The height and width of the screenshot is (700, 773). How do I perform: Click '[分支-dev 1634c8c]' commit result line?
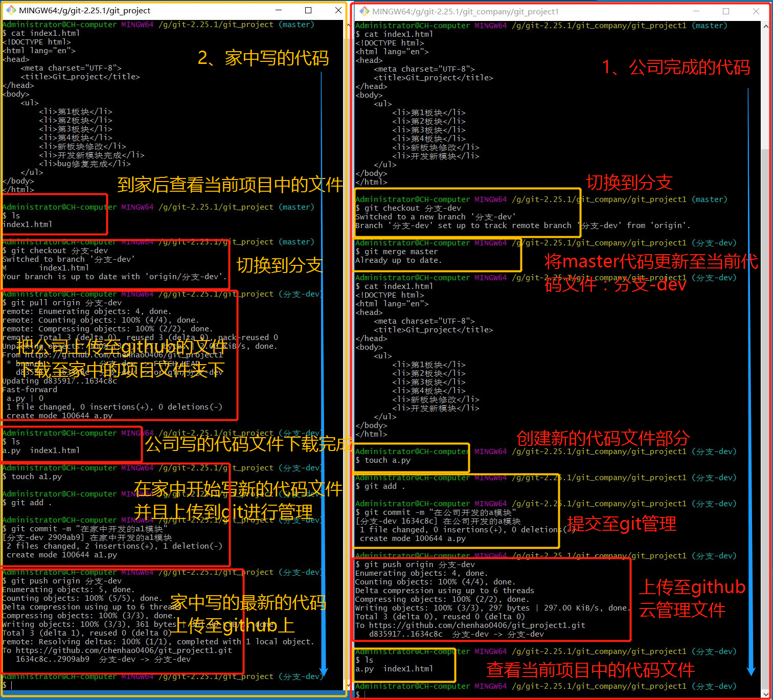[438, 521]
